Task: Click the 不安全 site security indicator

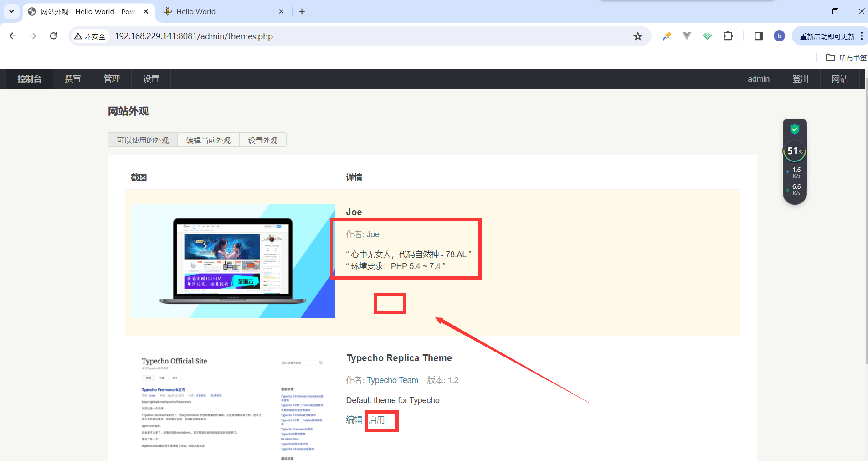Action: pos(90,36)
